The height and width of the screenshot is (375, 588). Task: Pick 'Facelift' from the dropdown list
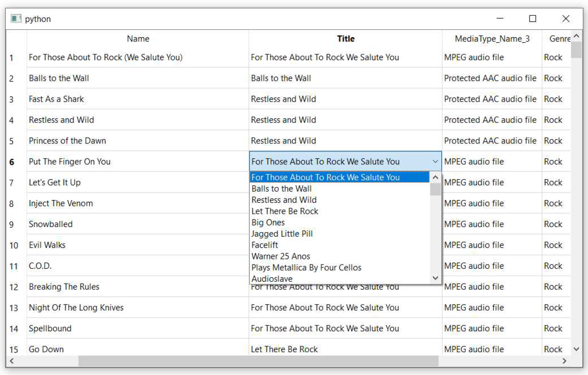tap(340, 245)
